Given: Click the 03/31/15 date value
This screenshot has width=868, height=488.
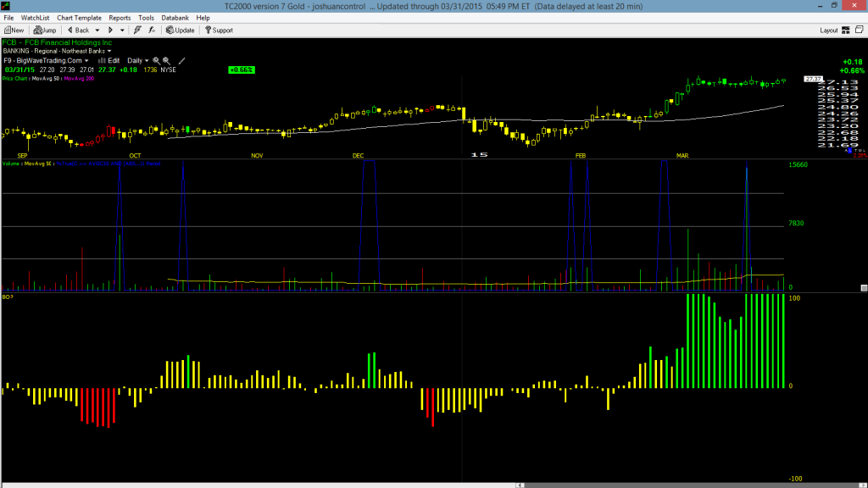Looking at the screenshot, I should (x=20, y=70).
